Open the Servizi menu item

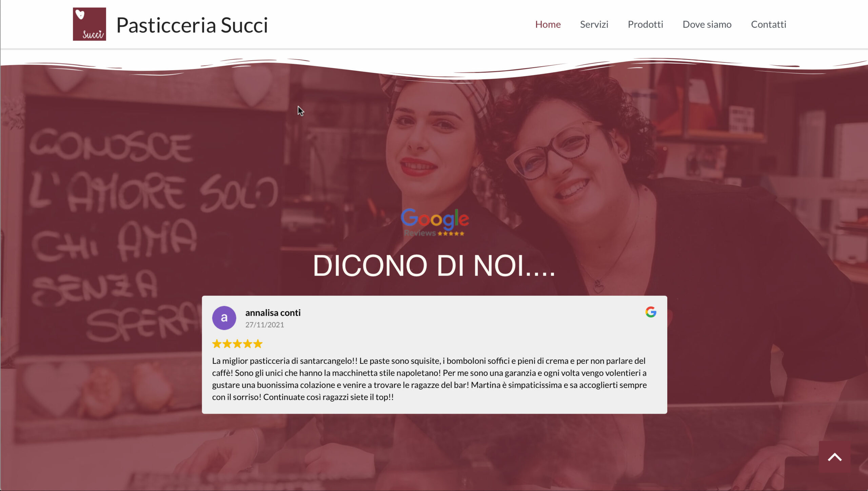click(x=594, y=24)
